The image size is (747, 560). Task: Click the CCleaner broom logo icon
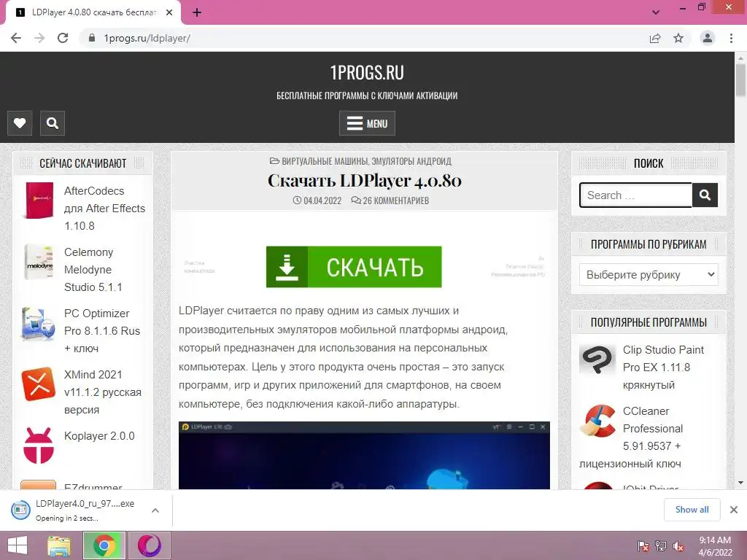coord(597,421)
